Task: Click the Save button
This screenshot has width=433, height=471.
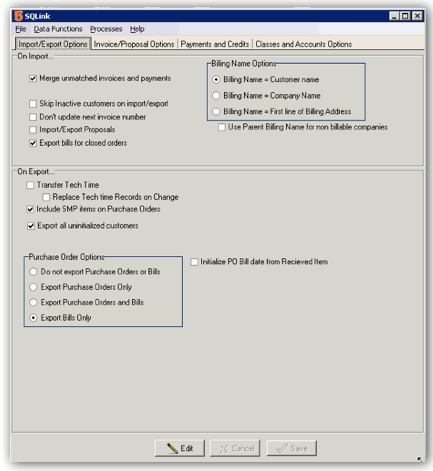Action: 292,448
